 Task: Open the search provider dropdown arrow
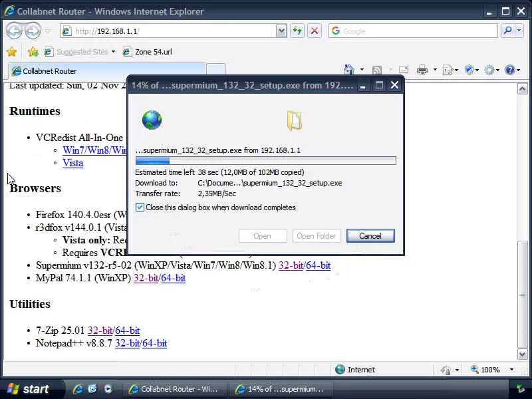[519, 31]
